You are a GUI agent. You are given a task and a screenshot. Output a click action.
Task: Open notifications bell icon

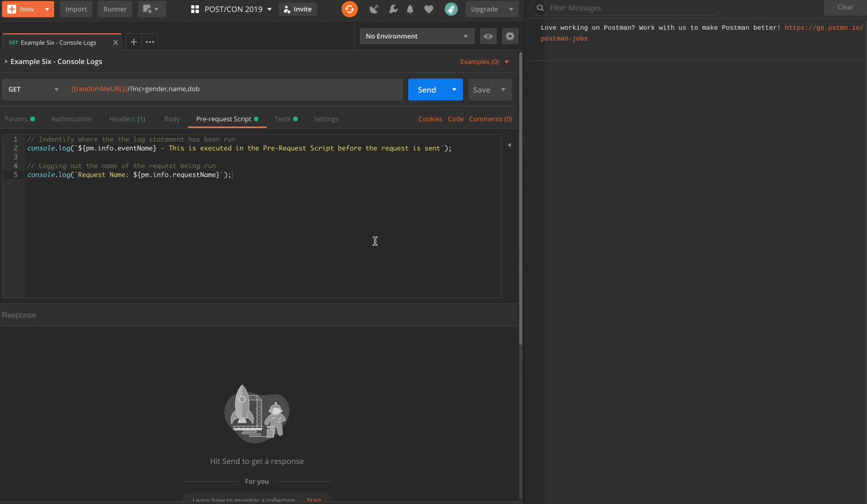tap(410, 9)
